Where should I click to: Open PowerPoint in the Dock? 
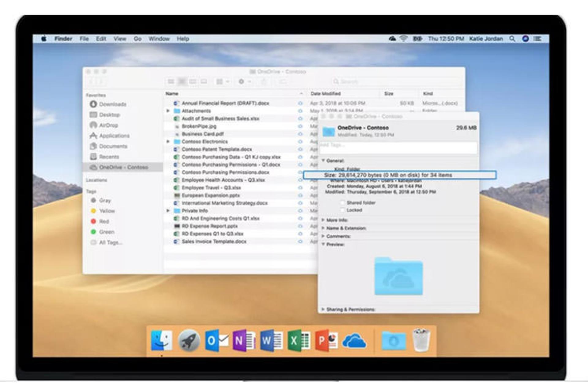tap(326, 340)
